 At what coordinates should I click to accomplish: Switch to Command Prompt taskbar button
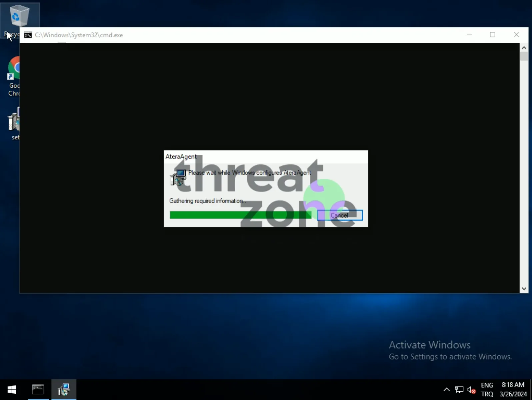(x=38, y=390)
